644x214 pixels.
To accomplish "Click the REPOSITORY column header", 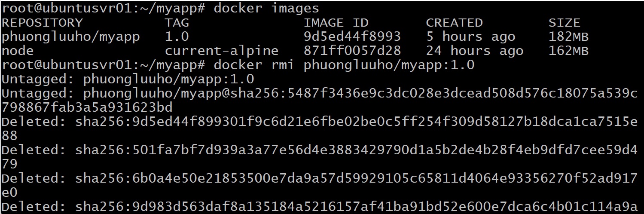I will 42,23.
